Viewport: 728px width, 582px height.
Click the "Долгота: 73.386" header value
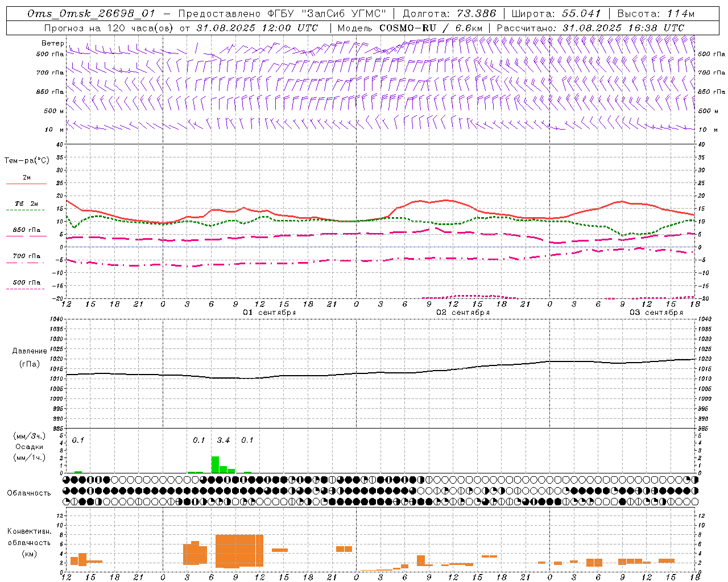(449, 14)
